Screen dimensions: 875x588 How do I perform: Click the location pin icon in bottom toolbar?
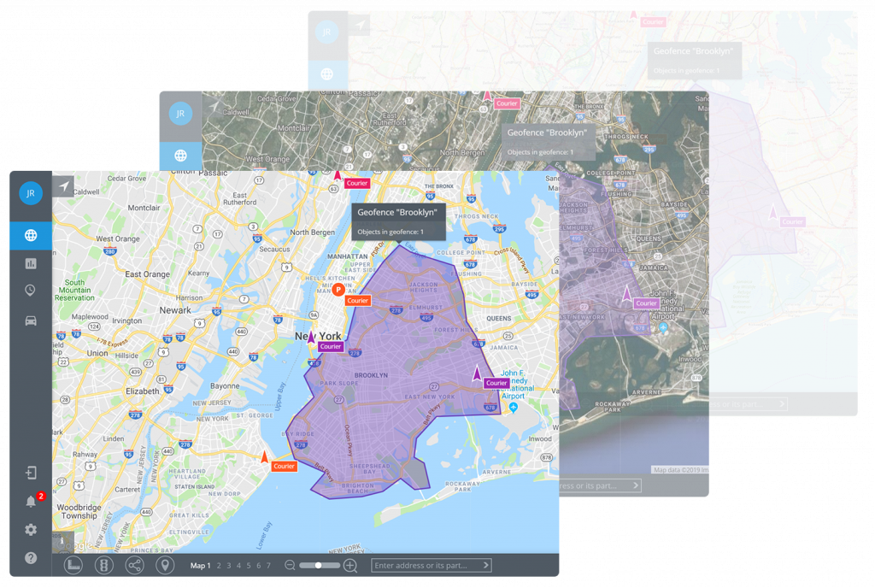[164, 566]
